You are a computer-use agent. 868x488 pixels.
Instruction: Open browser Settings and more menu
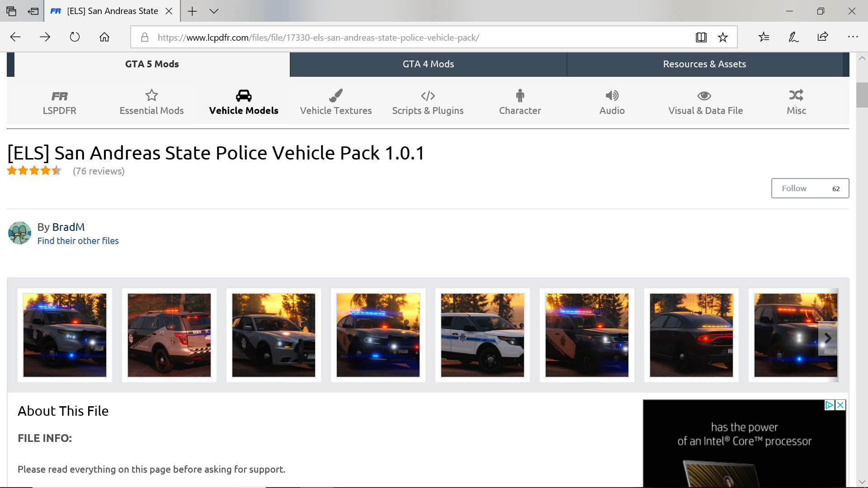(853, 37)
